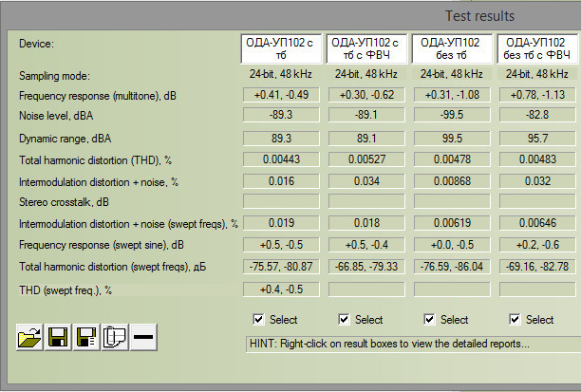Click swept IMD result box 0.00646
This screenshot has height=392, width=581.
pos(537,223)
